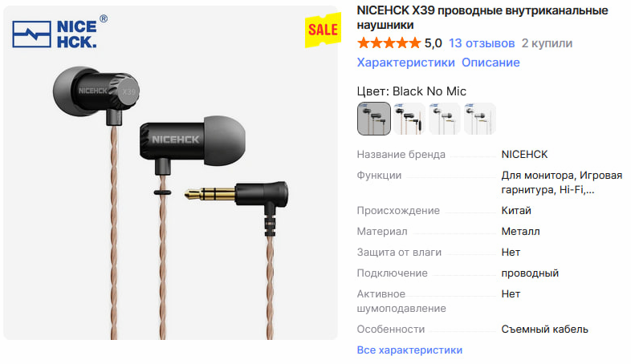Click the product title NICEHCK X39
The height and width of the screenshot is (364, 631).
pyautogui.click(x=482, y=18)
